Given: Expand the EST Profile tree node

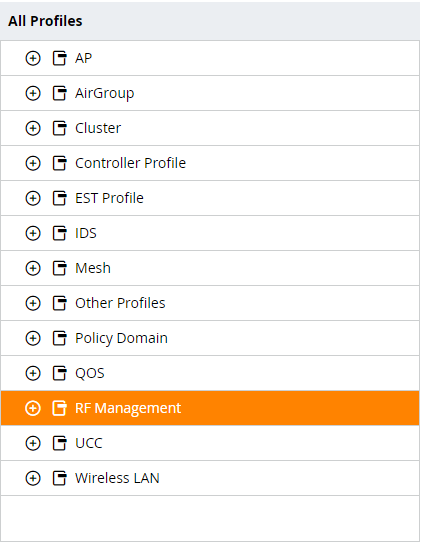Looking at the screenshot, I should (x=33, y=198).
